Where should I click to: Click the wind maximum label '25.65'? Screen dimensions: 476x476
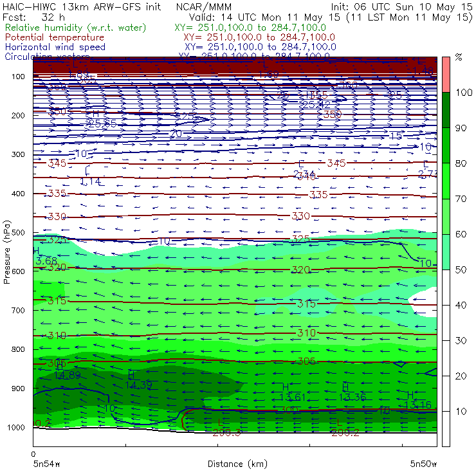point(102,124)
